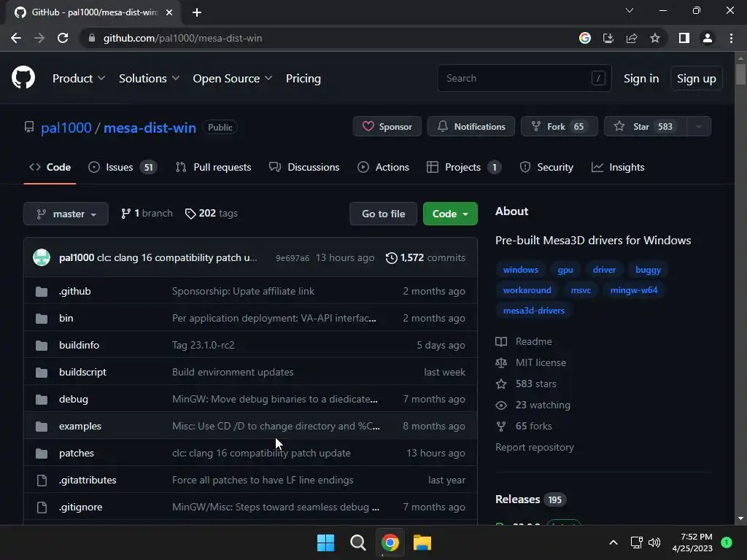Open Chrome profile avatar icon
Image resolution: width=747 pixels, height=560 pixels.
[708, 38]
